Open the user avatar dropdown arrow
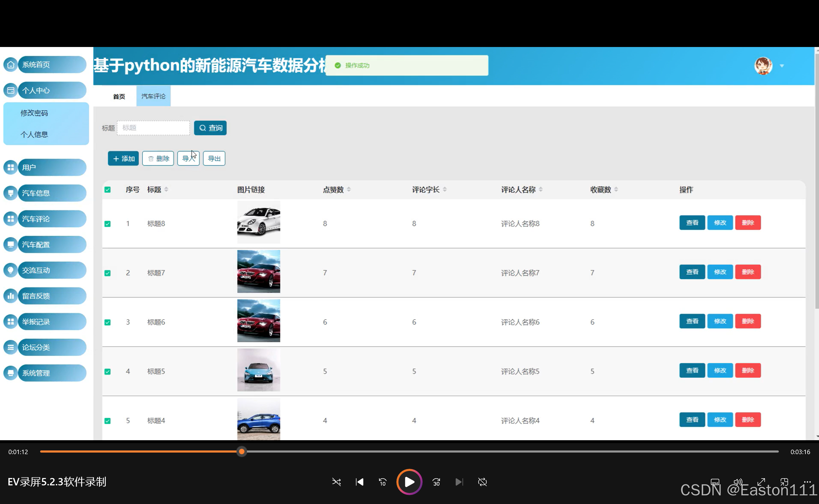 pyautogui.click(x=782, y=66)
